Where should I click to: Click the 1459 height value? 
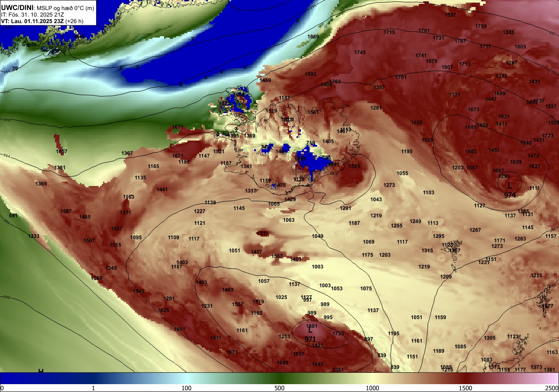265,80
